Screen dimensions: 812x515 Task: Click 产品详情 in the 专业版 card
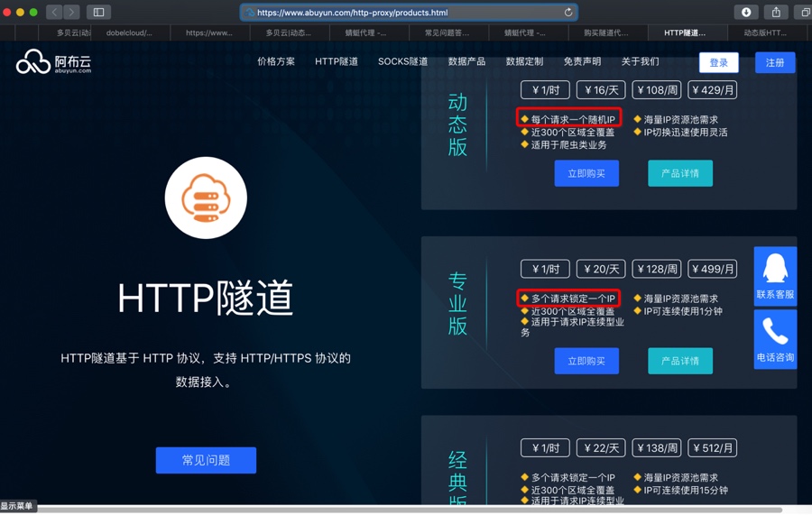[680, 361]
